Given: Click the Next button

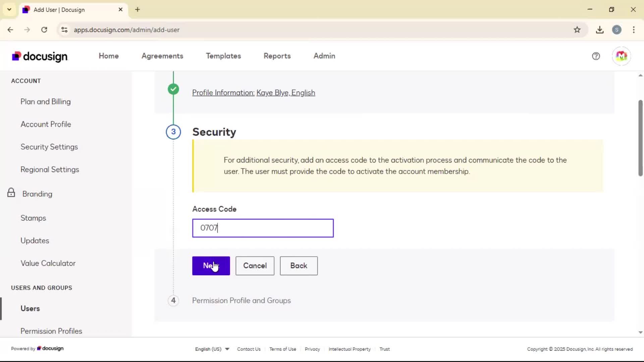Looking at the screenshot, I should [x=211, y=266].
